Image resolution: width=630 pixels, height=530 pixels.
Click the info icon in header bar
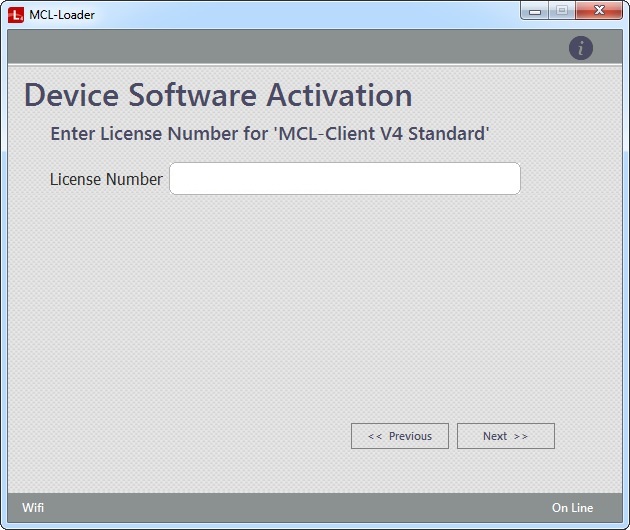[581, 47]
